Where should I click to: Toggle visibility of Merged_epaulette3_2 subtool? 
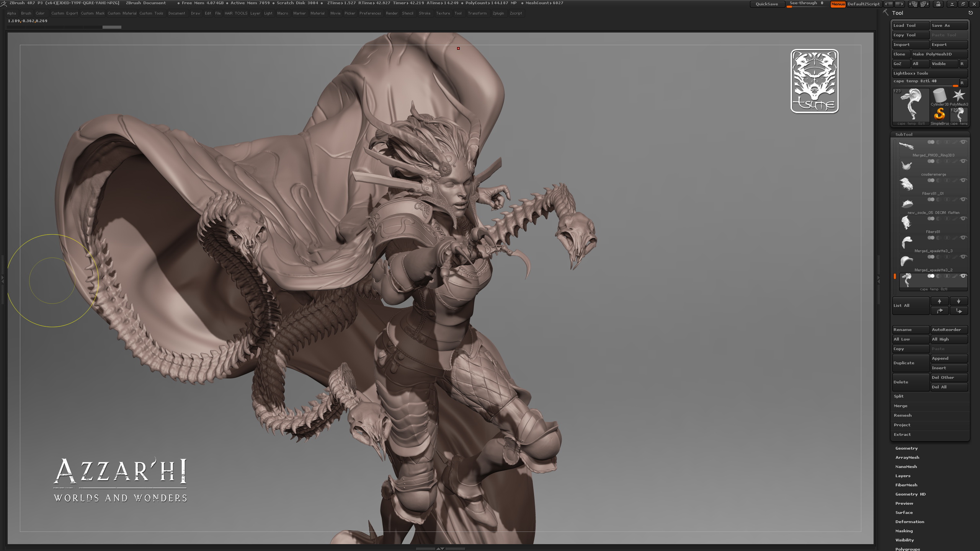964,257
